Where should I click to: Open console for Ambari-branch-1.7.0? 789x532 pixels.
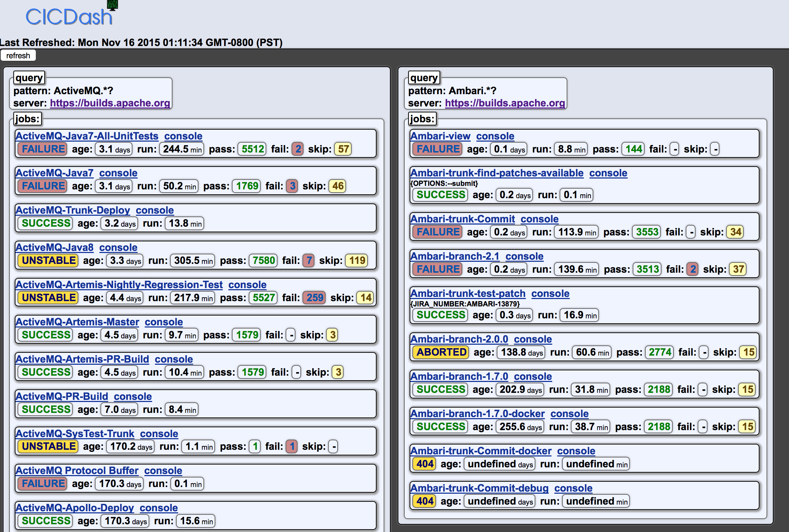point(533,376)
